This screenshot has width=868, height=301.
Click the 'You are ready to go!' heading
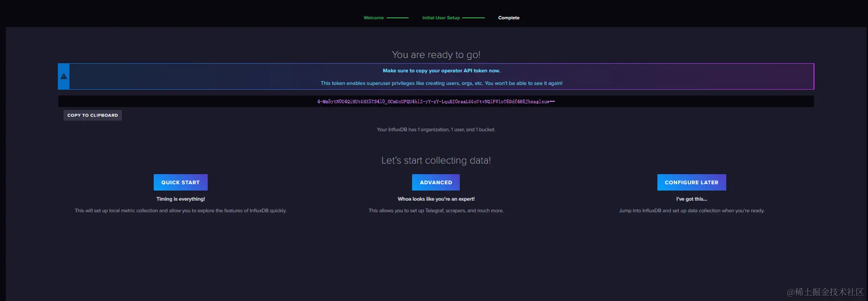436,55
